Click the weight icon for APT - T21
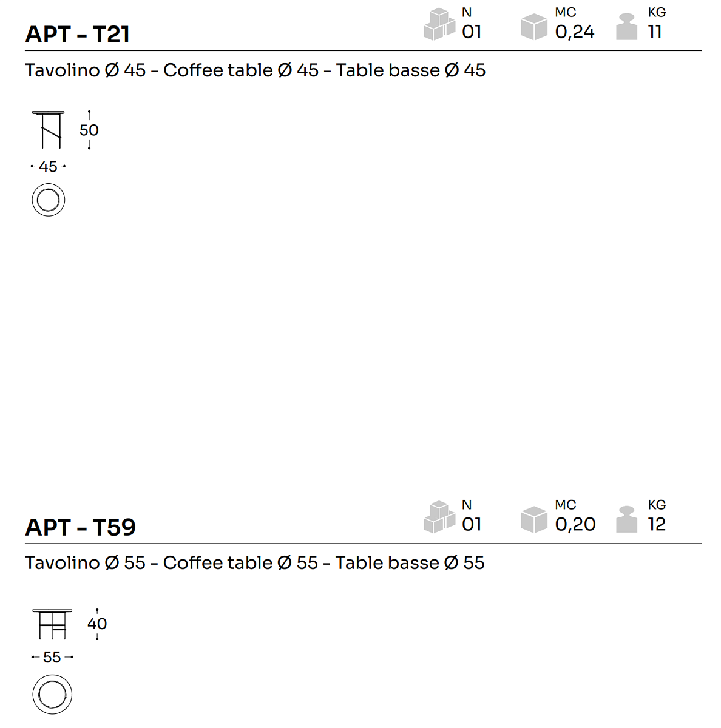 coord(626,27)
